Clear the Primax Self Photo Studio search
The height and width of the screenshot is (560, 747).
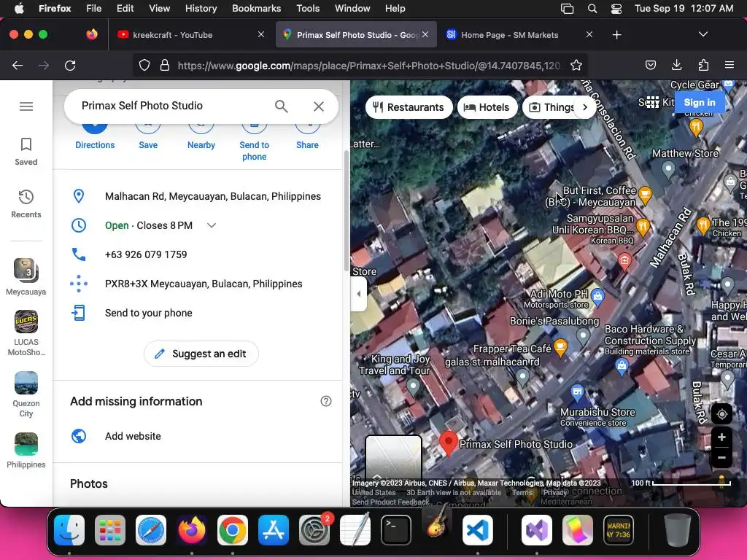coord(319,106)
